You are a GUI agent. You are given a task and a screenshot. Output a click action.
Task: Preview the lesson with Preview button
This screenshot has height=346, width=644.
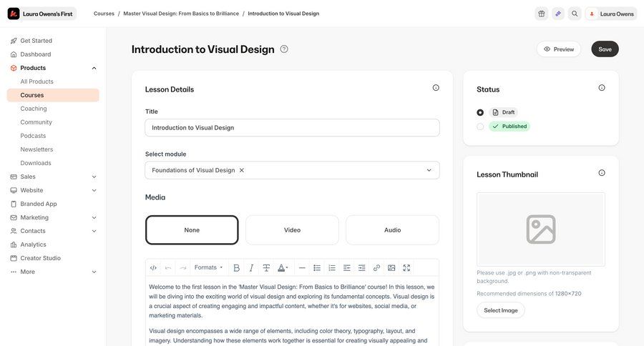pyautogui.click(x=559, y=49)
